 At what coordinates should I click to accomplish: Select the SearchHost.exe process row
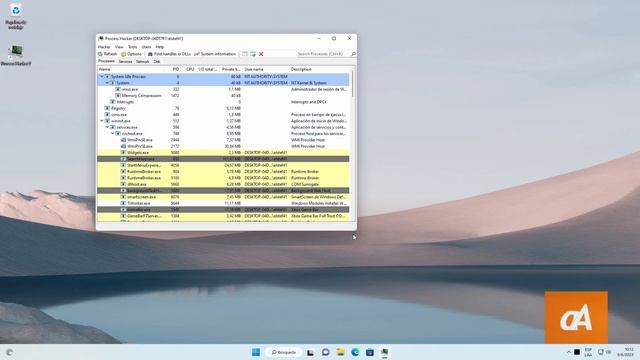[223, 159]
